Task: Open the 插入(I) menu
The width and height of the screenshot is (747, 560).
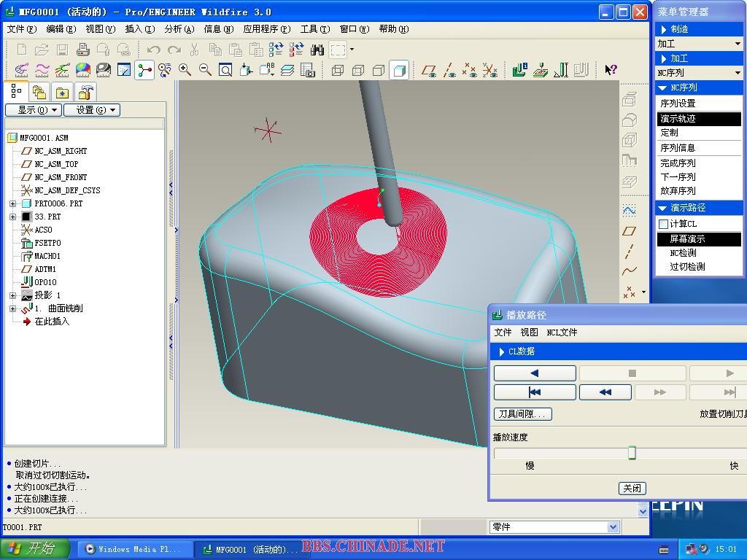Action: pyautogui.click(x=139, y=29)
